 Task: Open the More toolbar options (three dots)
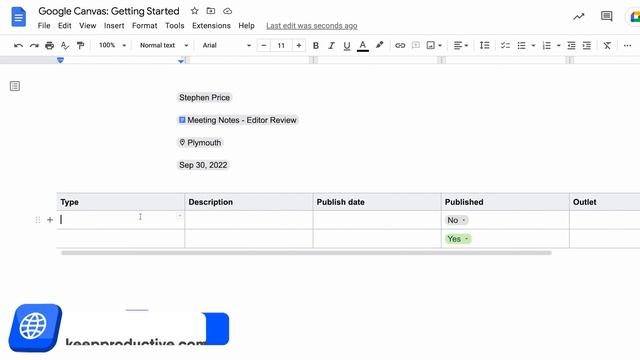(x=627, y=45)
